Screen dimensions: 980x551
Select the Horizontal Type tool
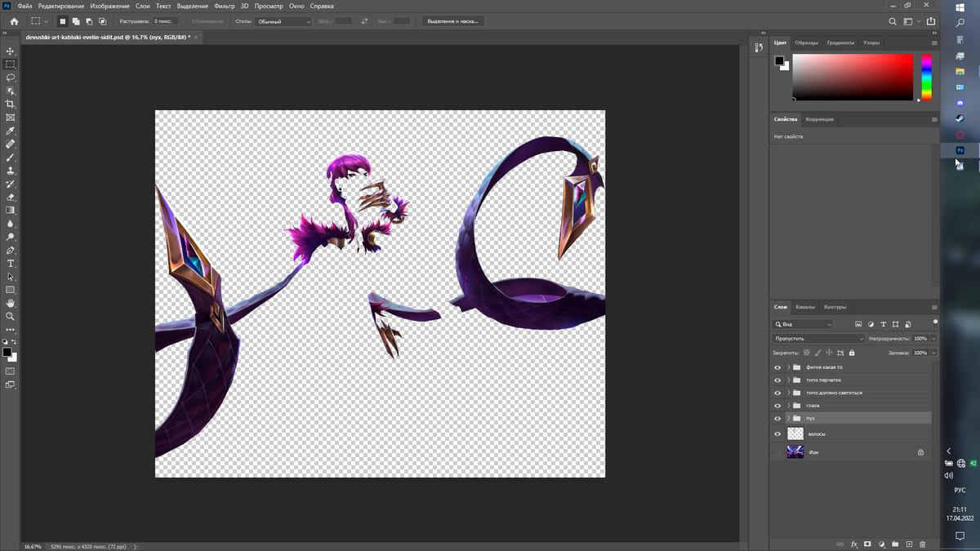(11, 264)
